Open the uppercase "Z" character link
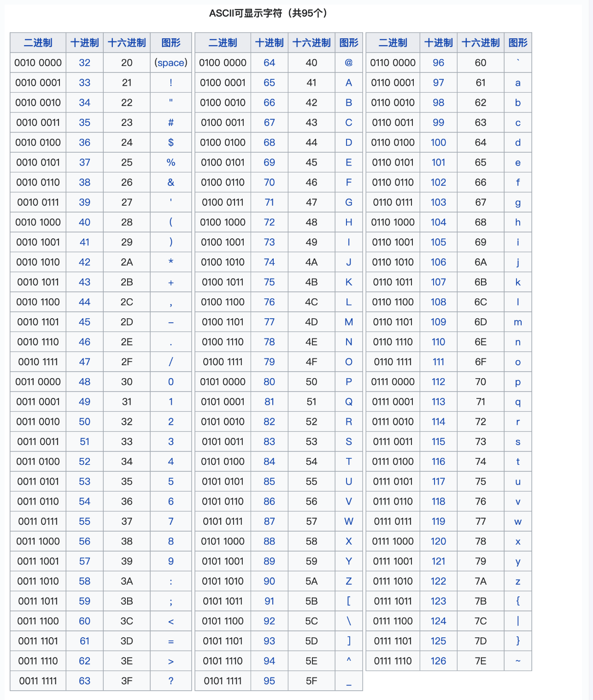 (349, 581)
